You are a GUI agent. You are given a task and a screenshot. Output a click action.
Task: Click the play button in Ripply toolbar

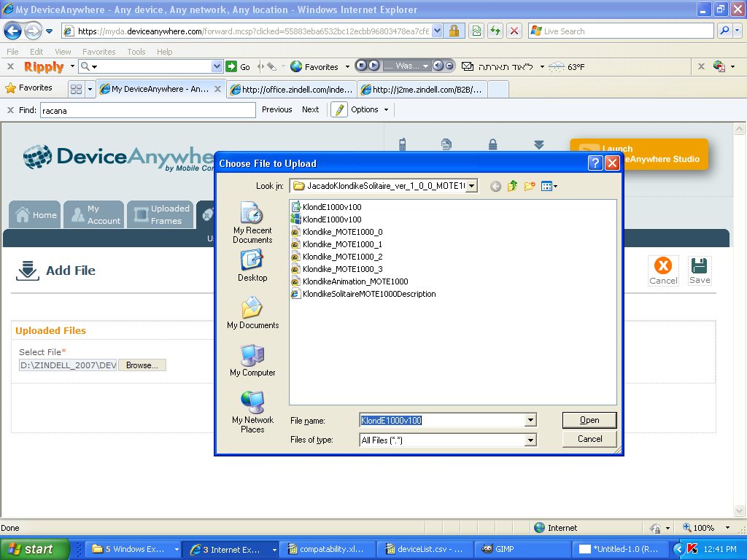[x=374, y=66]
